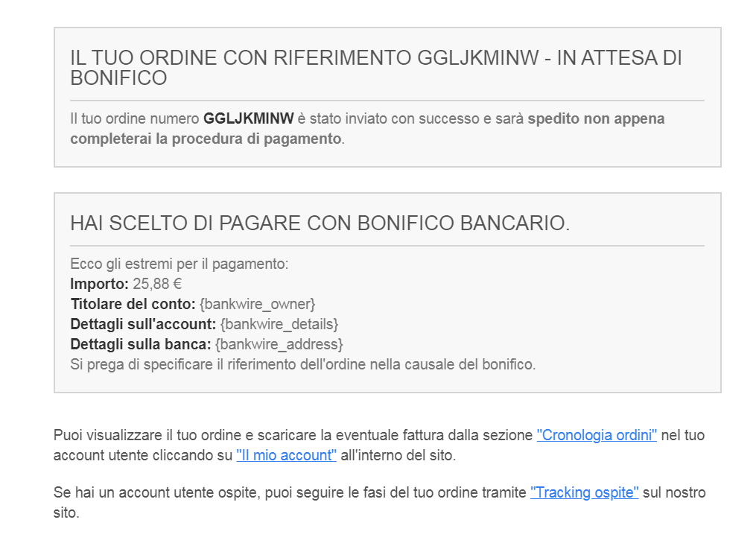Click the {bankwire_owner} placeholder
Viewport: 756px width, 543px height.
click(x=257, y=304)
